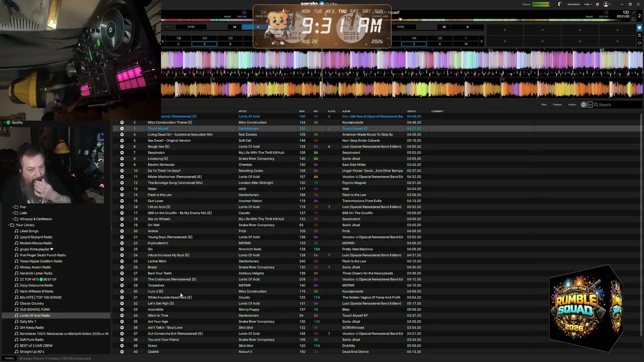Toggle the ALL search filter

click(x=590, y=105)
